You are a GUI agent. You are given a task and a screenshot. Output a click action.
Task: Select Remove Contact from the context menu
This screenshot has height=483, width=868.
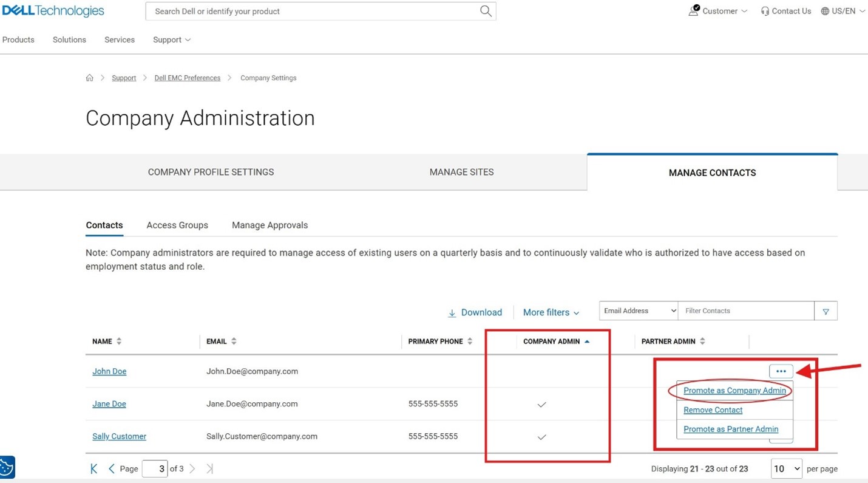tap(713, 409)
